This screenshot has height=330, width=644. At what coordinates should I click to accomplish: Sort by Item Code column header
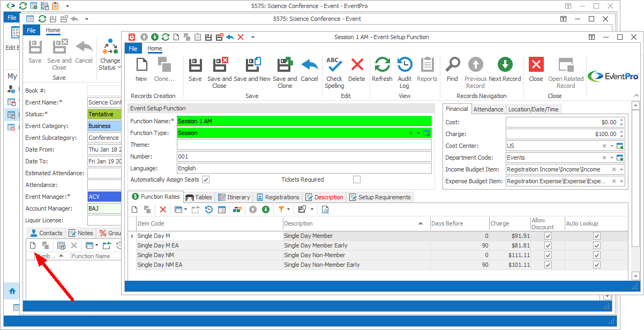(209, 223)
